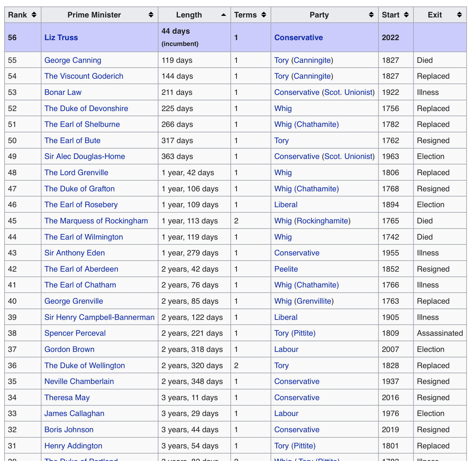Click Rockinghamite link in Marquess of Rockingham row

(322, 221)
